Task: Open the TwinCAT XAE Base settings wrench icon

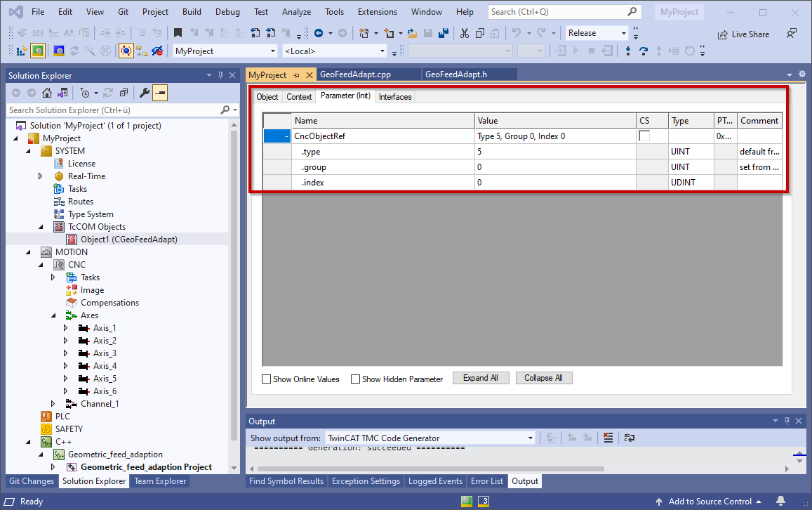Action: [145, 92]
